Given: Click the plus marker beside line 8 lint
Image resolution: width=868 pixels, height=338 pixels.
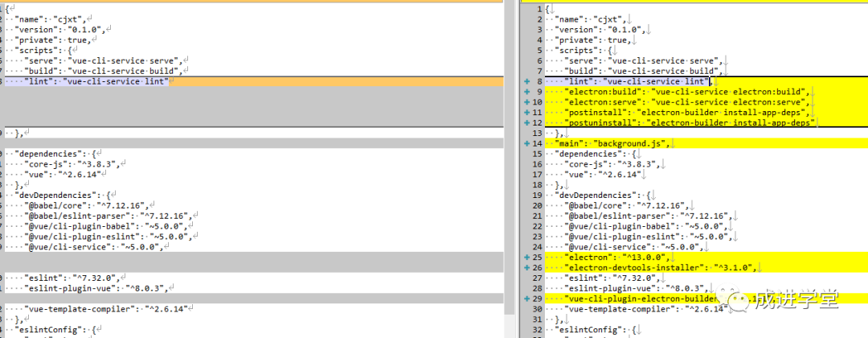Looking at the screenshot, I should pos(526,81).
